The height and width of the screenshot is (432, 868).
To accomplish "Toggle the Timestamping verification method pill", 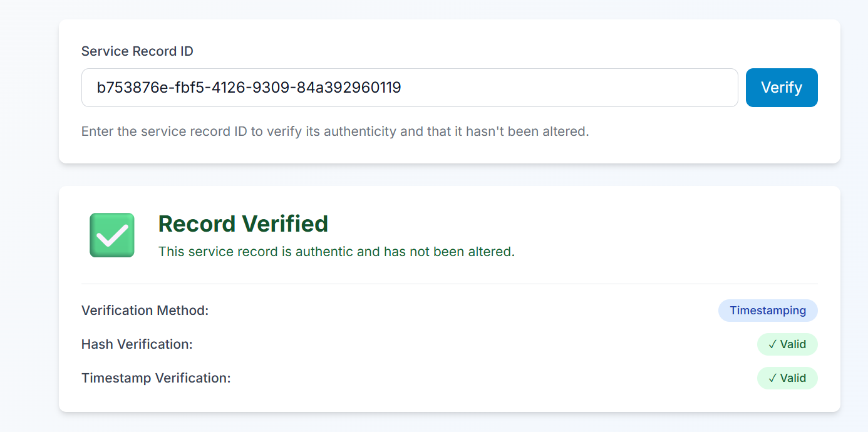I will click(x=768, y=311).
